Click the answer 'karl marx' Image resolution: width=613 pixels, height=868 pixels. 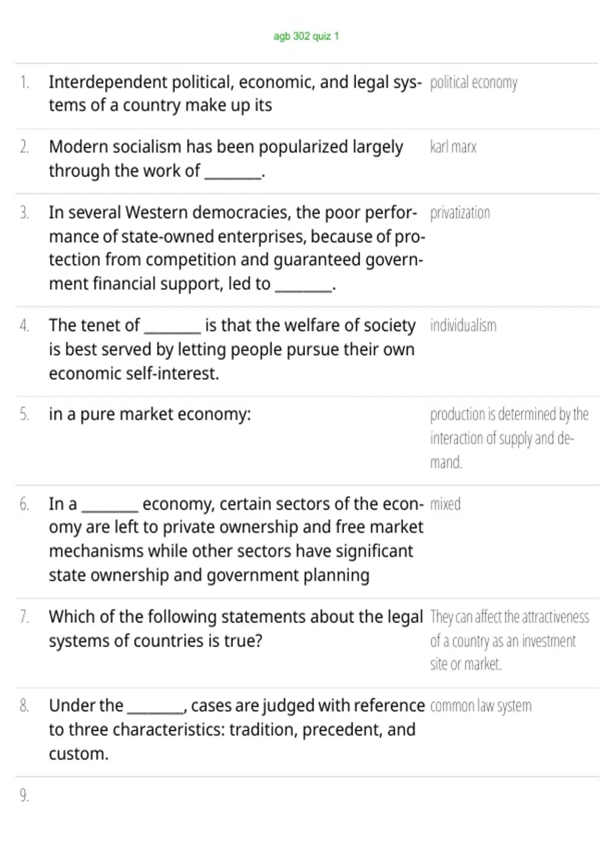pyautogui.click(x=453, y=147)
